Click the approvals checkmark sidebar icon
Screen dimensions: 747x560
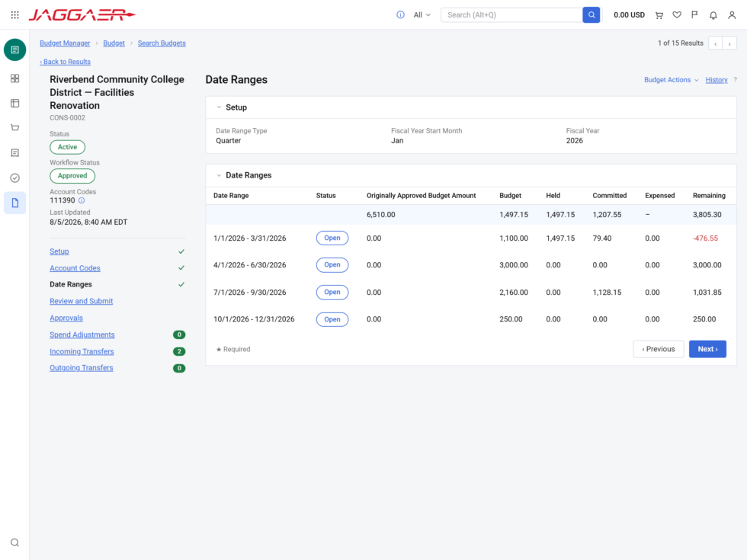click(x=14, y=178)
